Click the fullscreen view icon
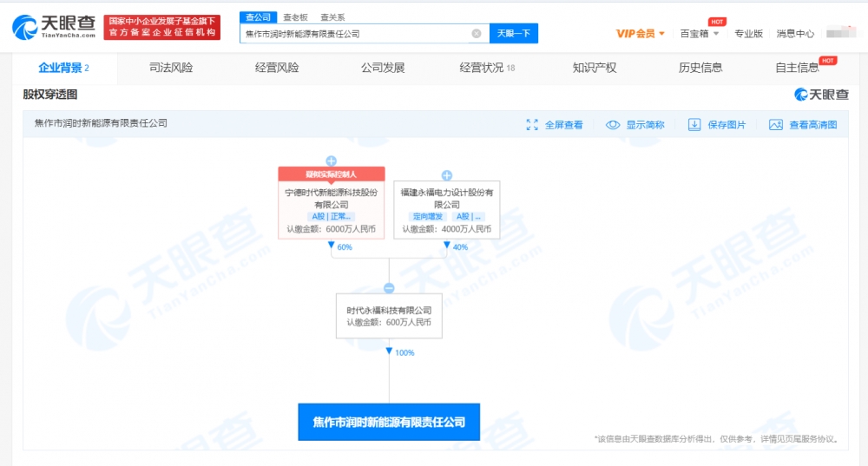The image size is (868, 466). (532, 125)
